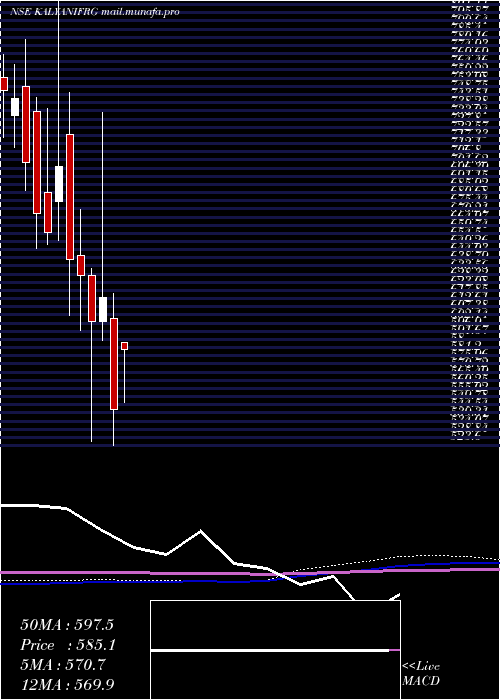Click the magenta 50MA horizontal line

(250, 573)
